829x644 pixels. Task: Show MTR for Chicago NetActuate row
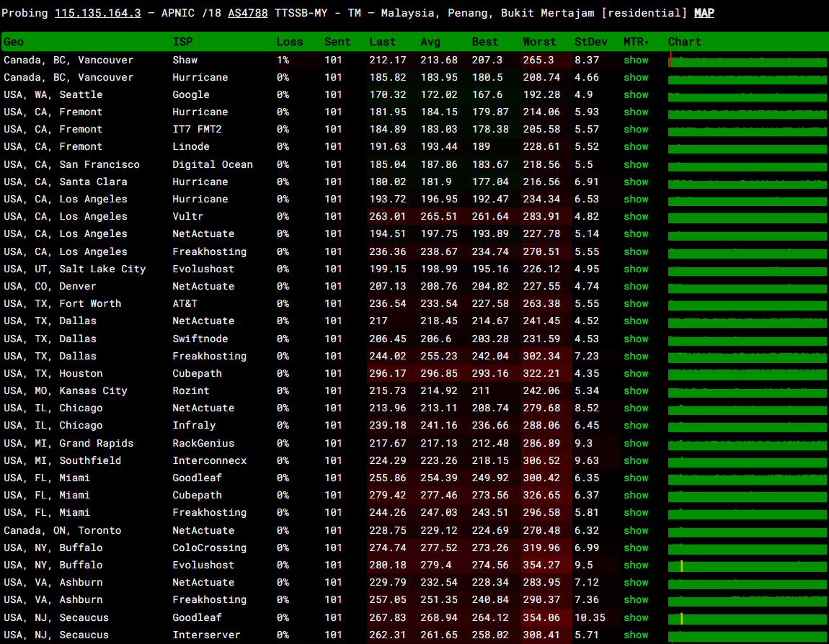tap(636, 409)
